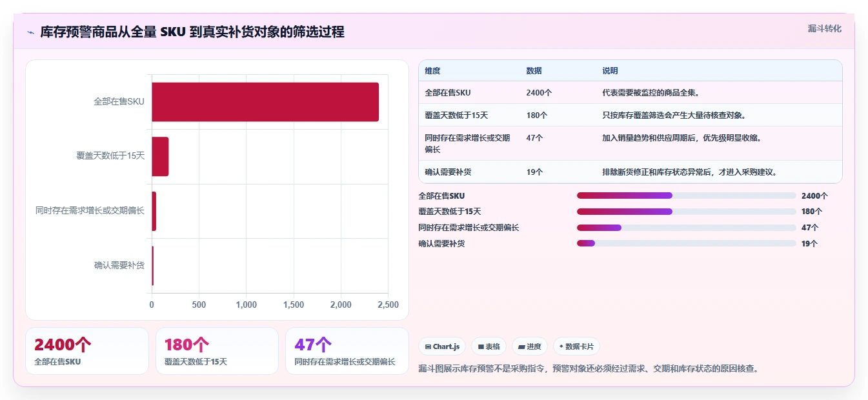
Task: Click the 说明 table column header
Action: (610, 70)
